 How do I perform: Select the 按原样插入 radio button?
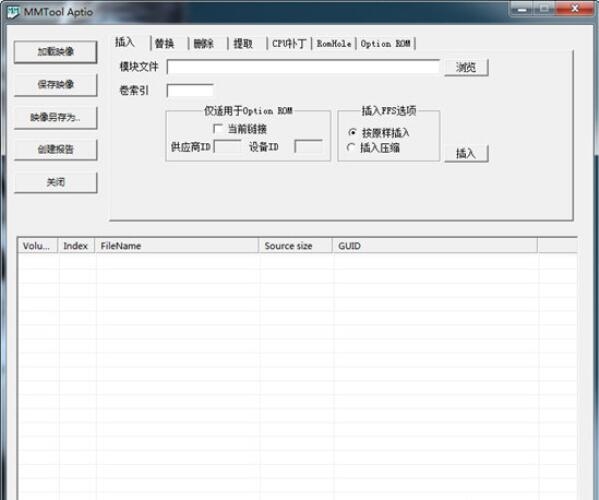(352, 133)
